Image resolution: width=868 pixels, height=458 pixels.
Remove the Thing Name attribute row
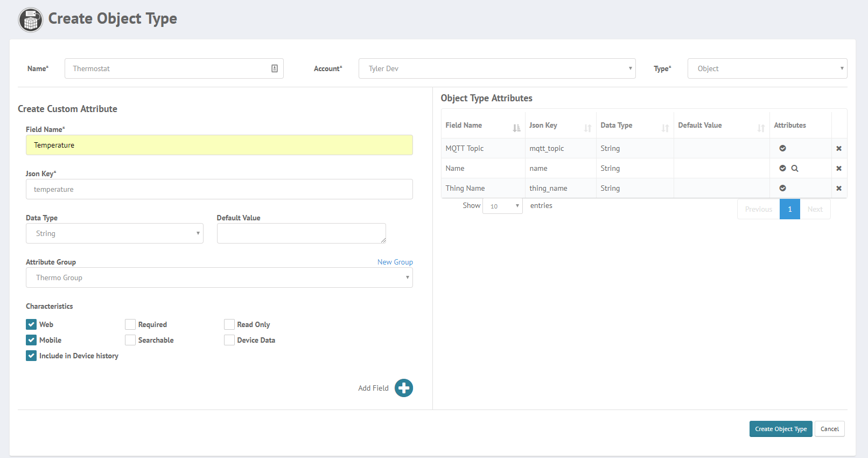(x=838, y=188)
